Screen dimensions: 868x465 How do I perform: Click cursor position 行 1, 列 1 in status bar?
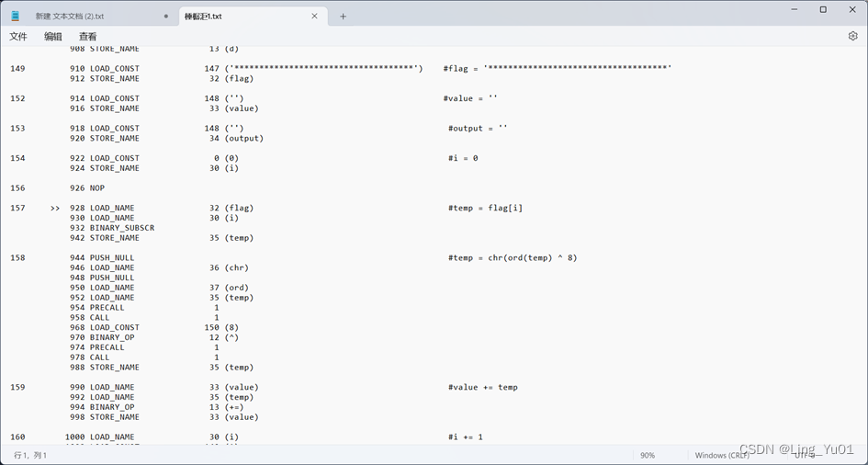pos(30,455)
